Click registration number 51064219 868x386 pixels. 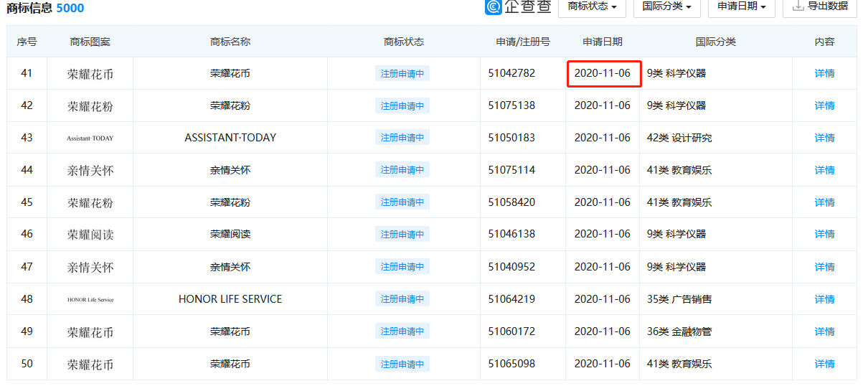click(511, 299)
